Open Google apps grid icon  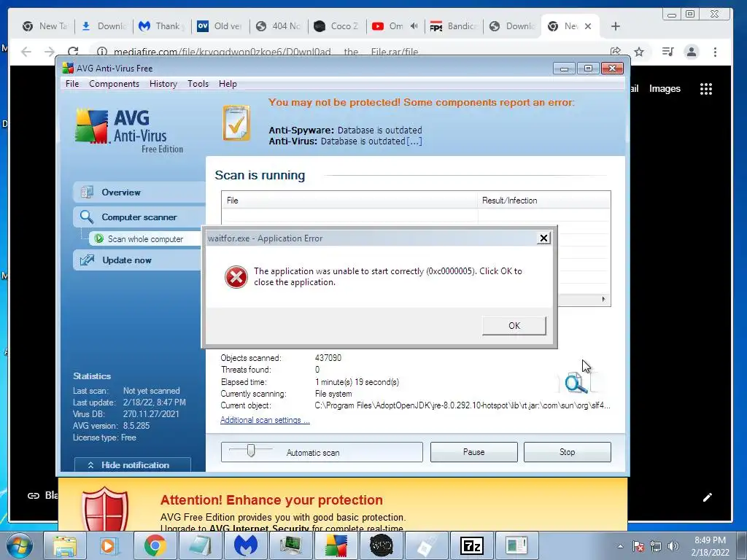(706, 88)
